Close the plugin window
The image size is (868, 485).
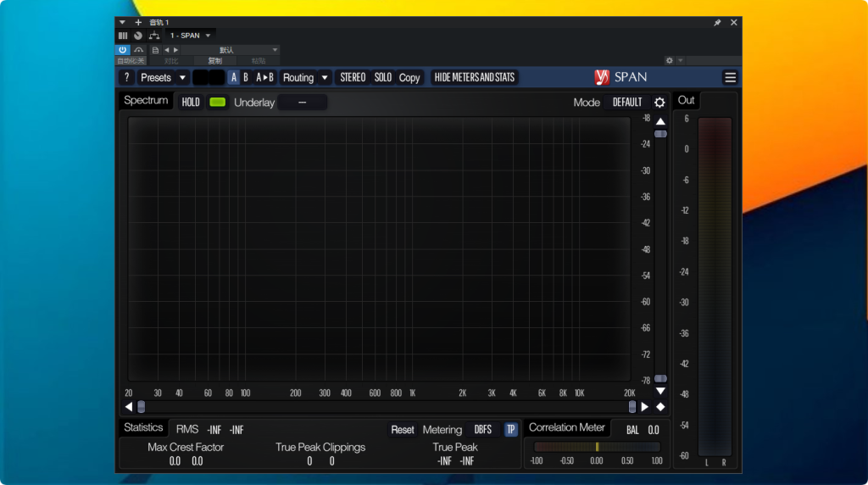click(x=733, y=23)
